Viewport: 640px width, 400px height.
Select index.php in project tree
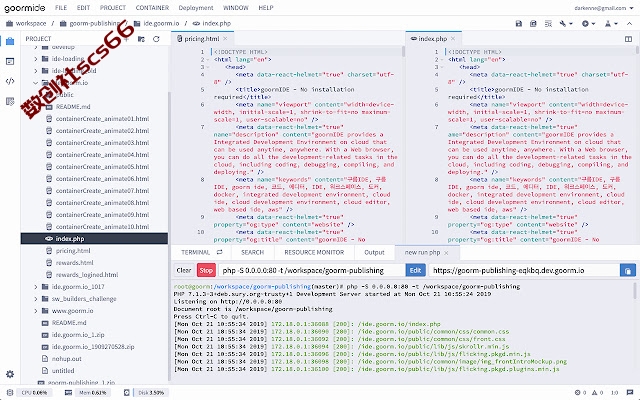(94, 239)
